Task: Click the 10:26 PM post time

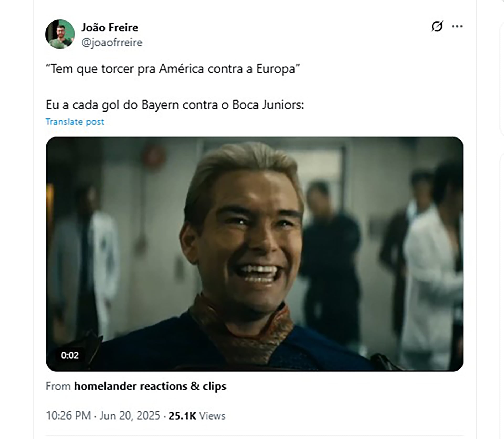Action: [x=68, y=416]
